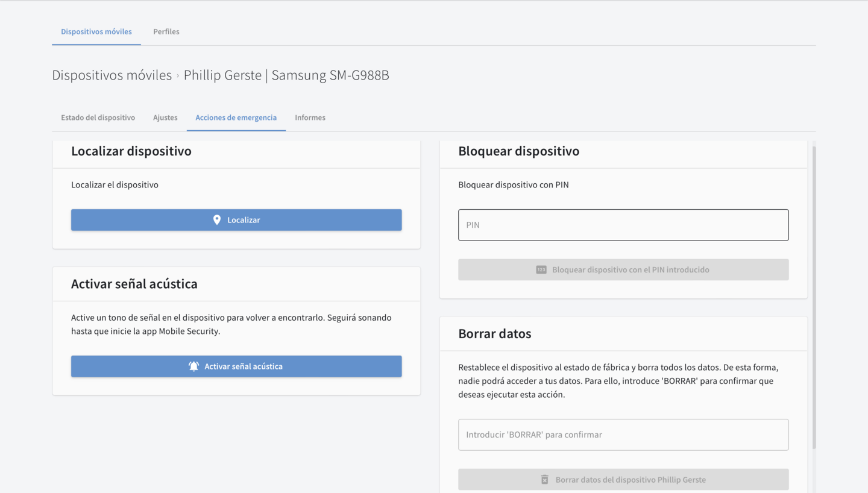Click the map pin icon on Localizar

point(217,220)
